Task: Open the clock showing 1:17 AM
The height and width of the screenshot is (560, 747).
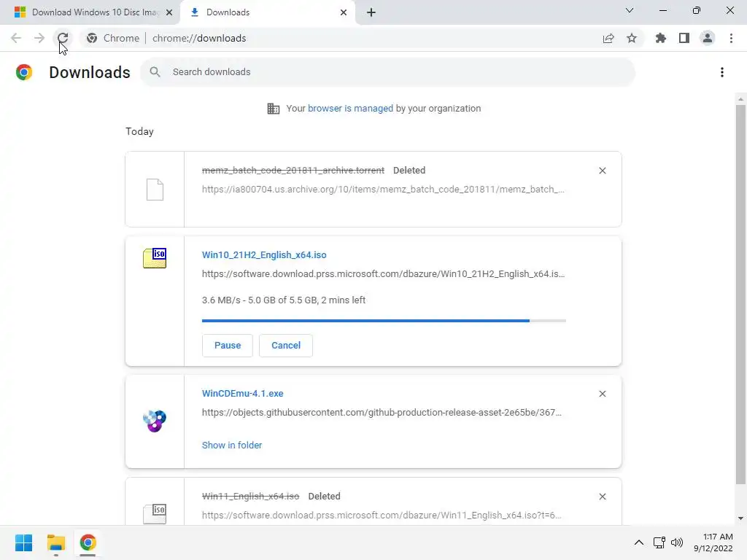Action: pos(713,542)
